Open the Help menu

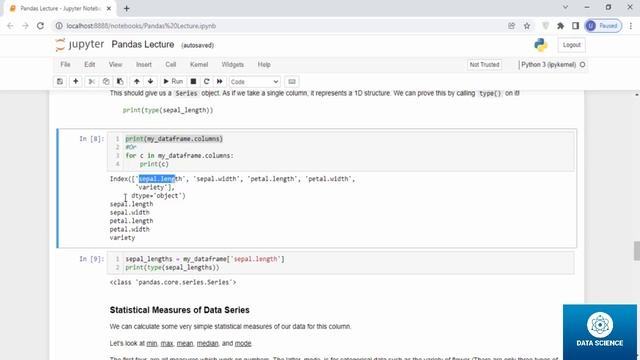coord(264,64)
